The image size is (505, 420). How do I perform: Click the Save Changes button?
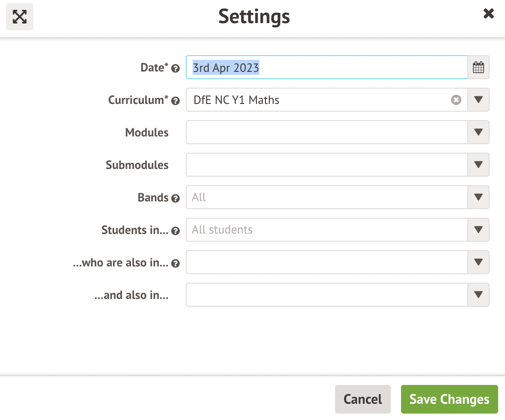pos(449,399)
